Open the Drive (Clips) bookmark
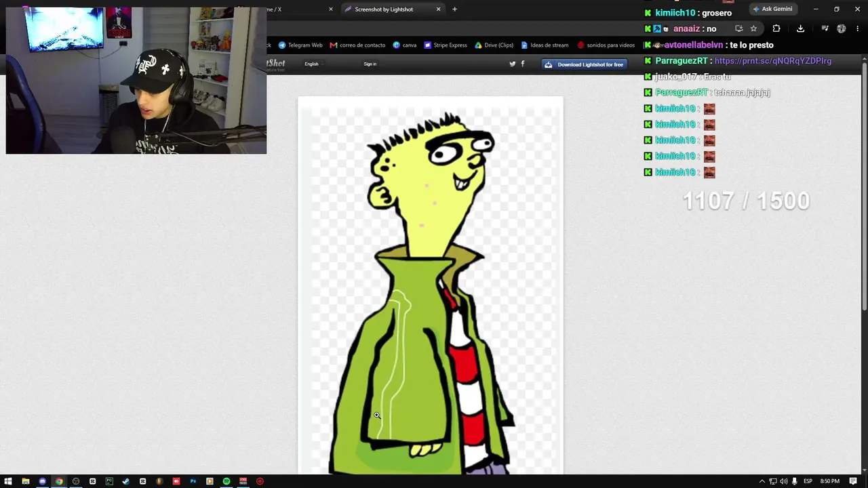This screenshot has height=488, width=868. [x=494, y=45]
